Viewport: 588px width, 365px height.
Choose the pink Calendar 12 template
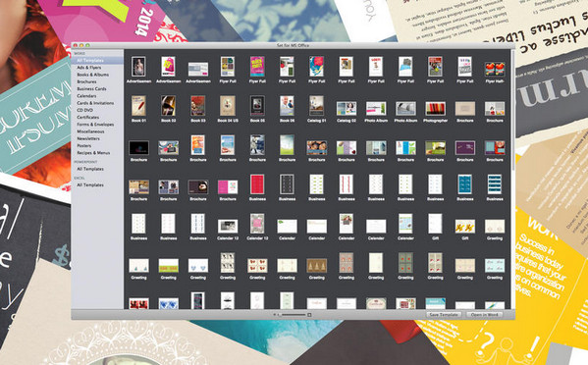(257, 224)
